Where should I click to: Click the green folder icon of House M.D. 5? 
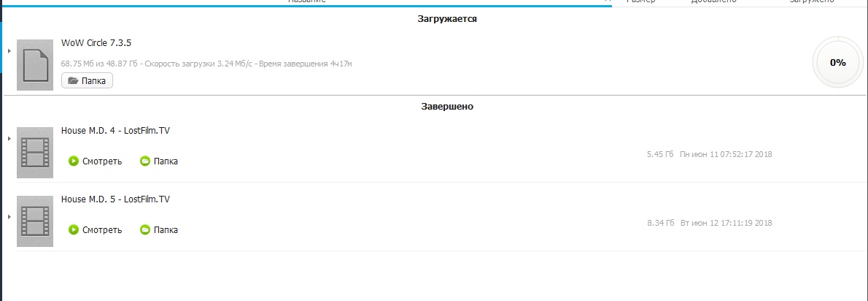[x=145, y=229]
